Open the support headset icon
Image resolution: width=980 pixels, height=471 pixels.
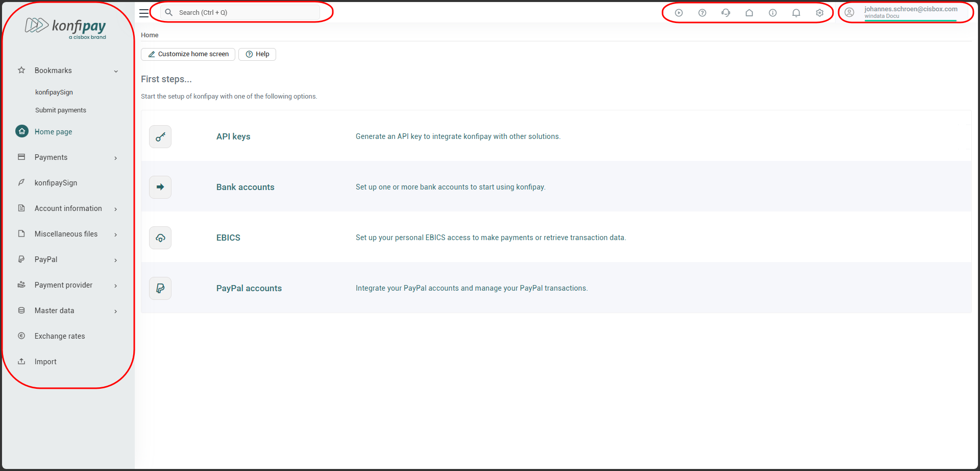pyautogui.click(x=726, y=13)
